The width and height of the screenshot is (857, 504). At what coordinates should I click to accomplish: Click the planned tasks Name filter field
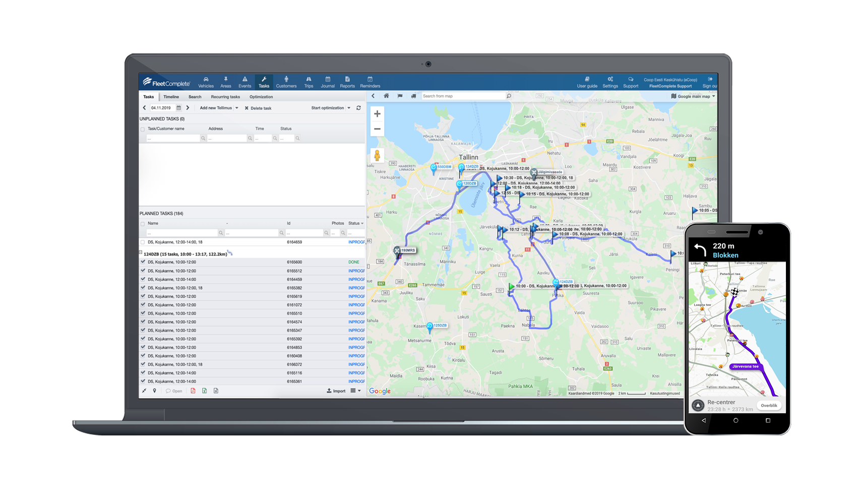tap(182, 233)
